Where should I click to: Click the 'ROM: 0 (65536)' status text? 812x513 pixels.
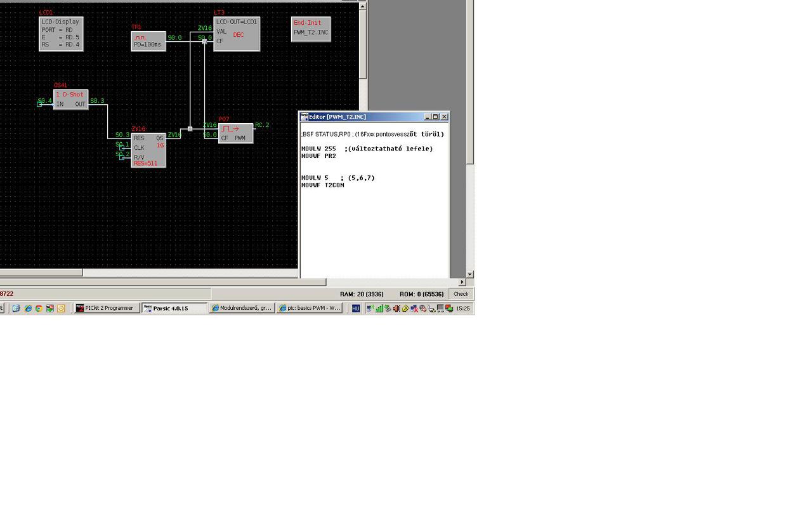coord(422,294)
